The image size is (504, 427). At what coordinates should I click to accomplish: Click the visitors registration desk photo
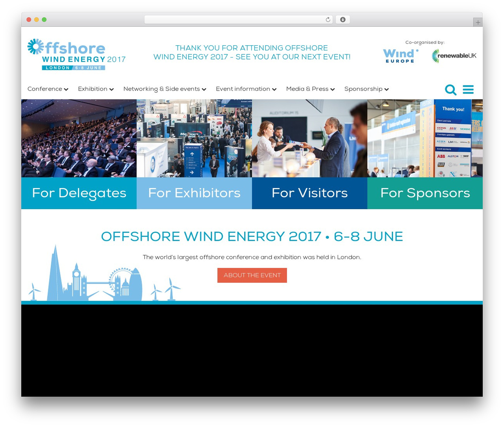point(309,138)
